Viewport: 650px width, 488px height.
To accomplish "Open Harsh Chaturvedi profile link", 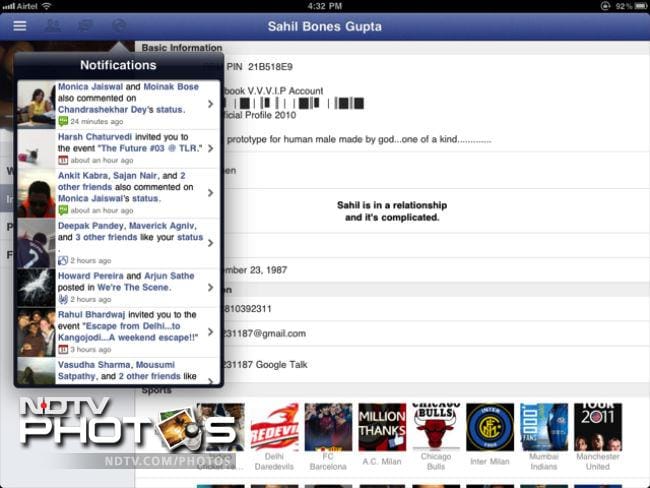I will tap(95, 137).
